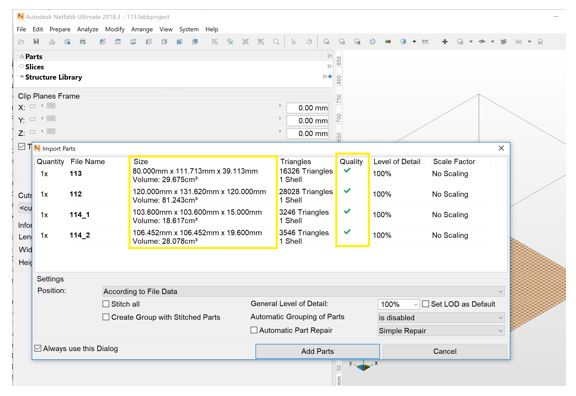Close the Import Parts dialog
This screenshot has width=576, height=396.
pos(501,148)
